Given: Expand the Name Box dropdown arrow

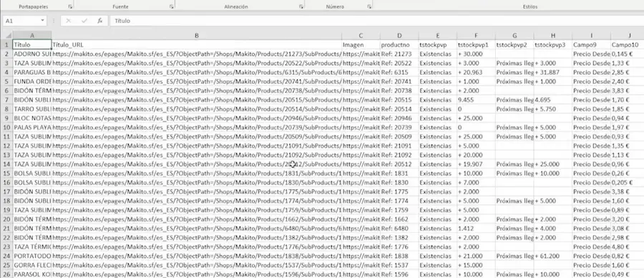Looking at the screenshot, I should (43, 21).
